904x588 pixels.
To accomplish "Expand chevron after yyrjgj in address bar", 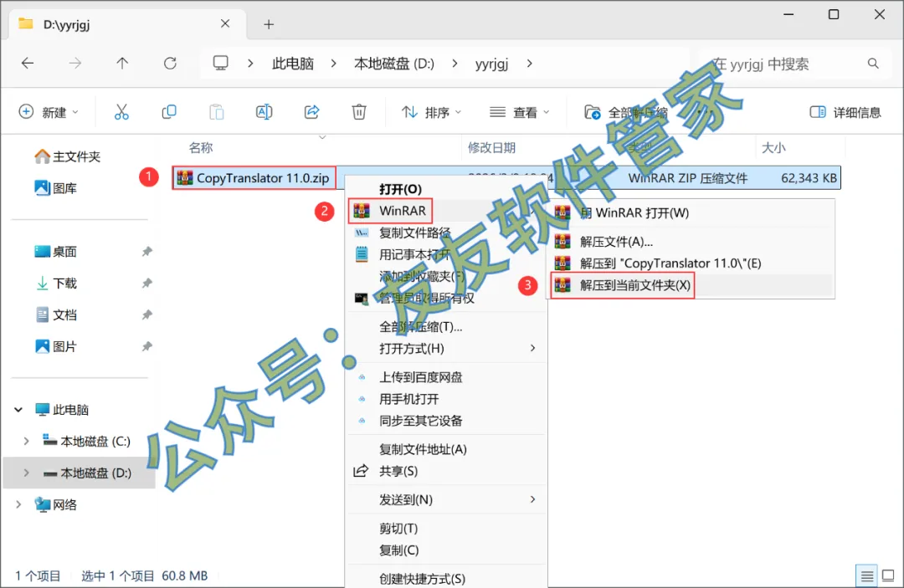I will coord(529,64).
